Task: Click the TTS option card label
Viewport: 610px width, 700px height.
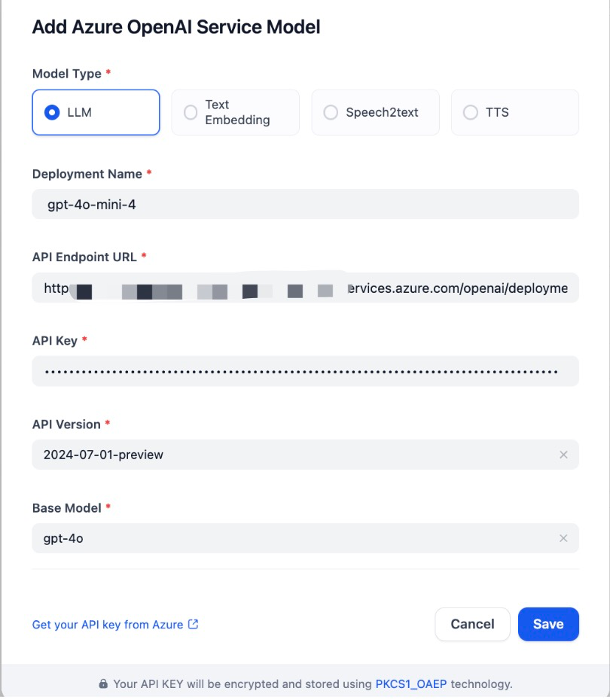Action: pos(497,112)
